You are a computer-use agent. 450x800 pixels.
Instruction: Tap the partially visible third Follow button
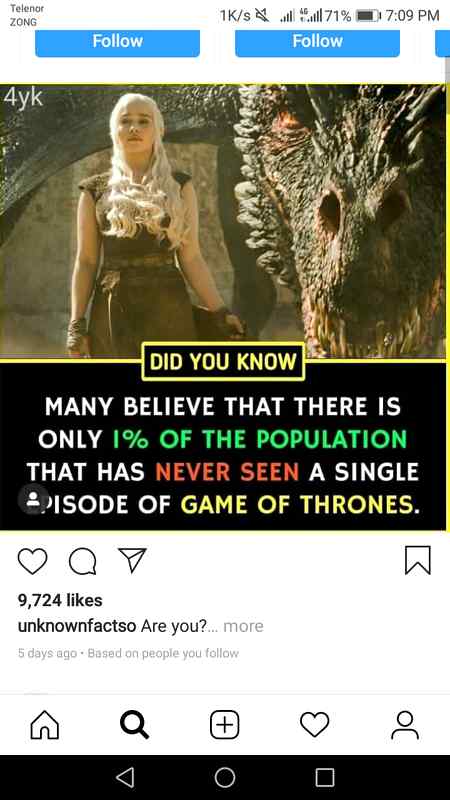pos(443,42)
